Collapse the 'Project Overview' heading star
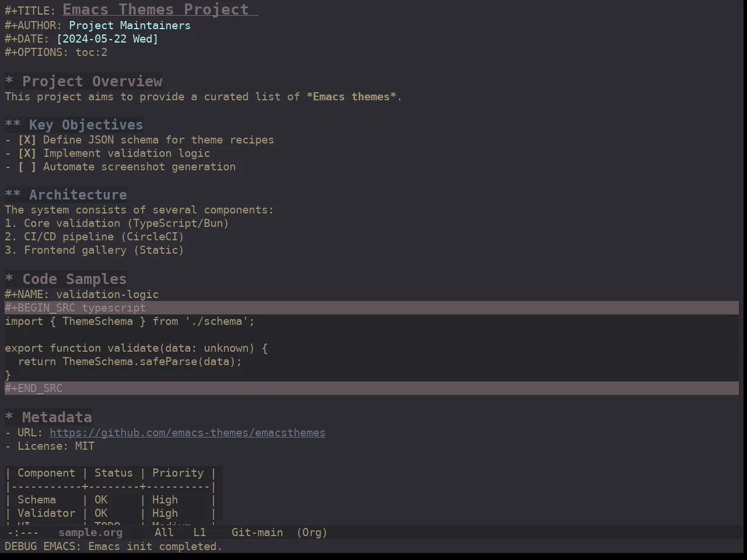Image resolution: width=747 pixels, height=560 pixels. click(9, 82)
